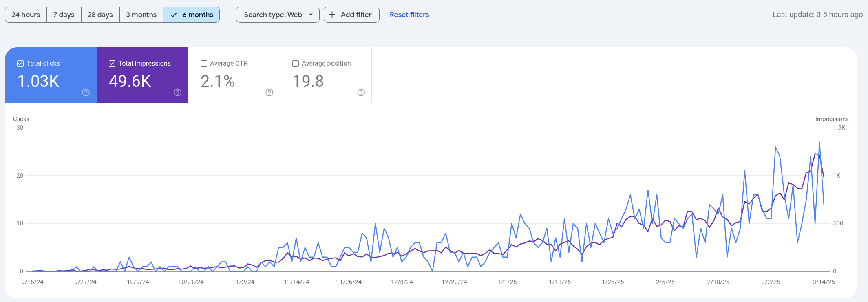Click the 12/20/24 date axis label
This screenshot has height=302, width=868.
(x=455, y=282)
